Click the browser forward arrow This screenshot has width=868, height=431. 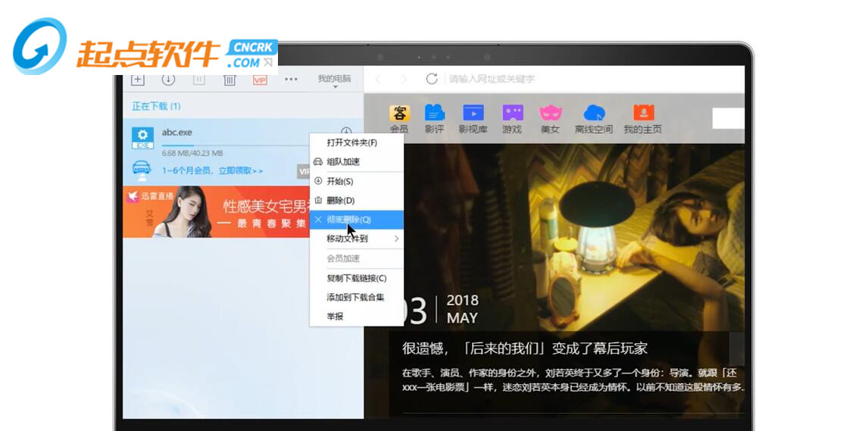tap(404, 79)
